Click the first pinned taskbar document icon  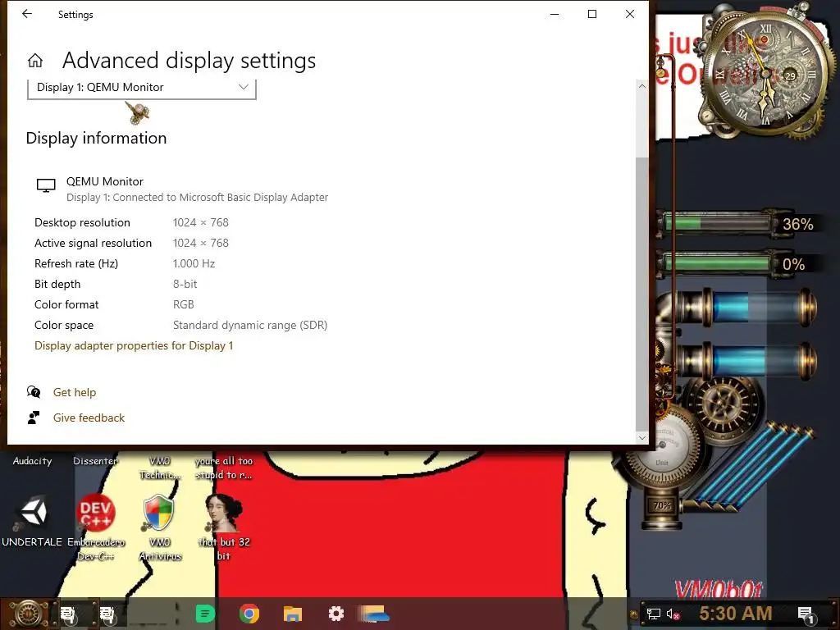68,614
